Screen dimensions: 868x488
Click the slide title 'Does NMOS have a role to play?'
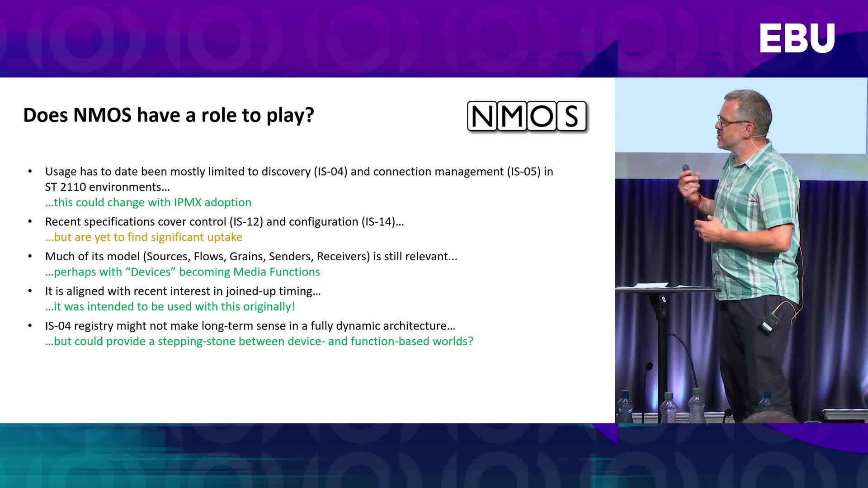pos(169,115)
